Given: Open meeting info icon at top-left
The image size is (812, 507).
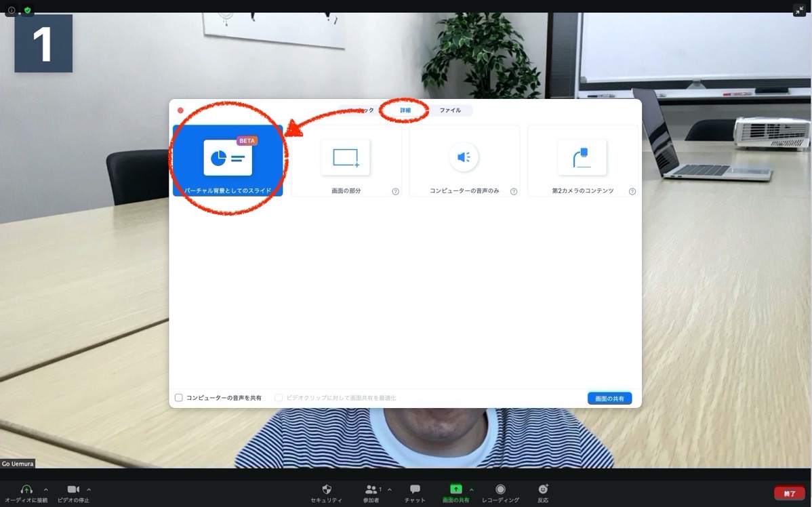Looking at the screenshot, I should [12, 10].
